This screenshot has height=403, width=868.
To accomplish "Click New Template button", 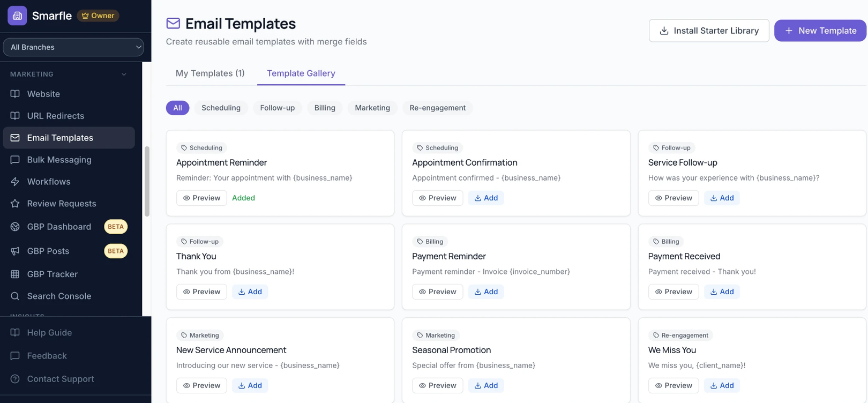I will pos(820,31).
